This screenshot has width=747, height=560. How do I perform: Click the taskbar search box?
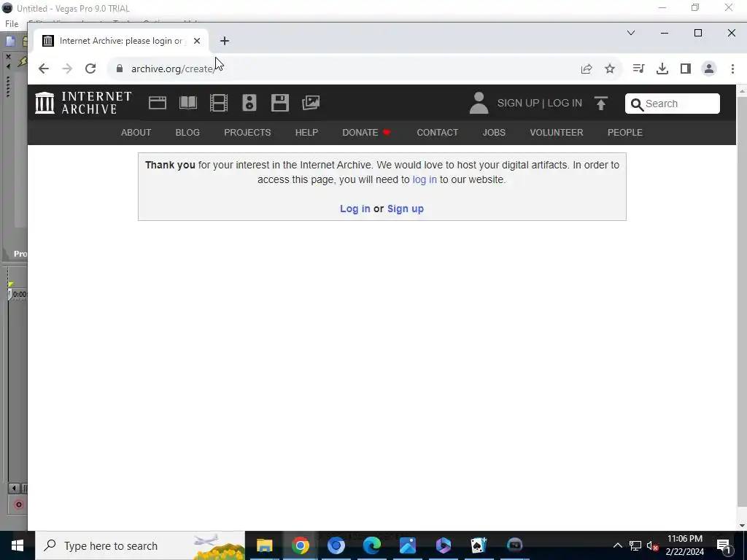click(140, 545)
